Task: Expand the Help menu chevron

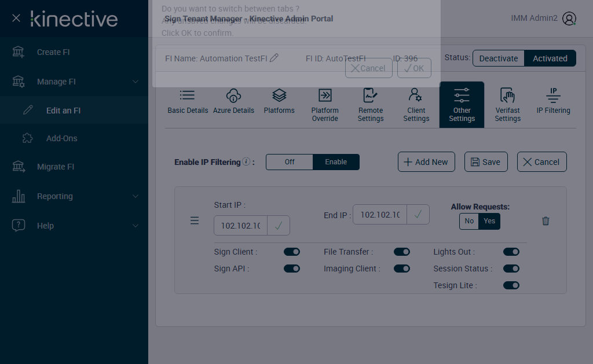Action: pos(136,226)
